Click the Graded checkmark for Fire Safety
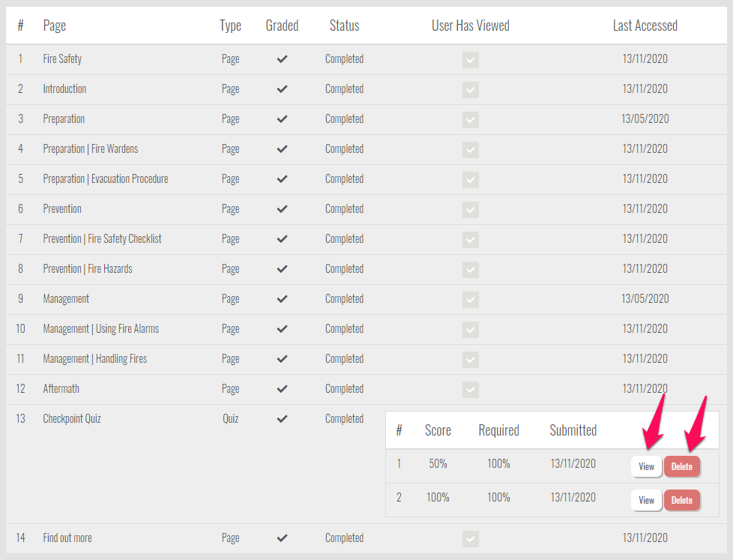This screenshot has height=560, width=733. click(282, 59)
